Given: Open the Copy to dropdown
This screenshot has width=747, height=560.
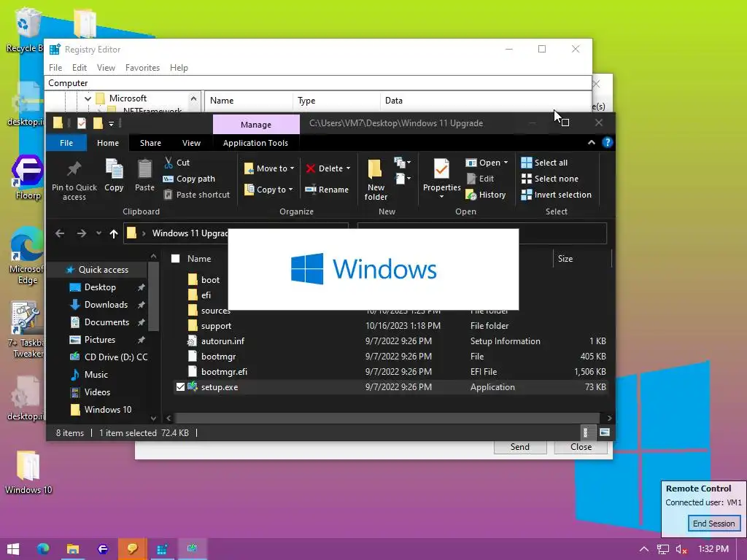Looking at the screenshot, I should [x=268, y=190].
